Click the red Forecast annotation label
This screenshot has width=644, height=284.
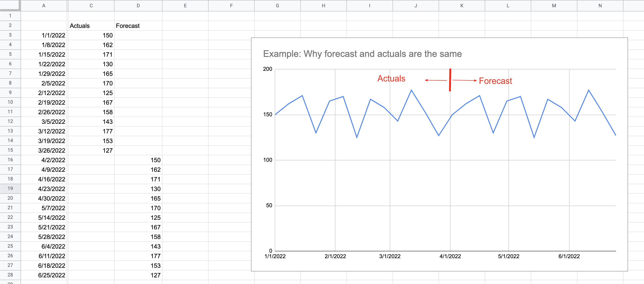(495, 81)
